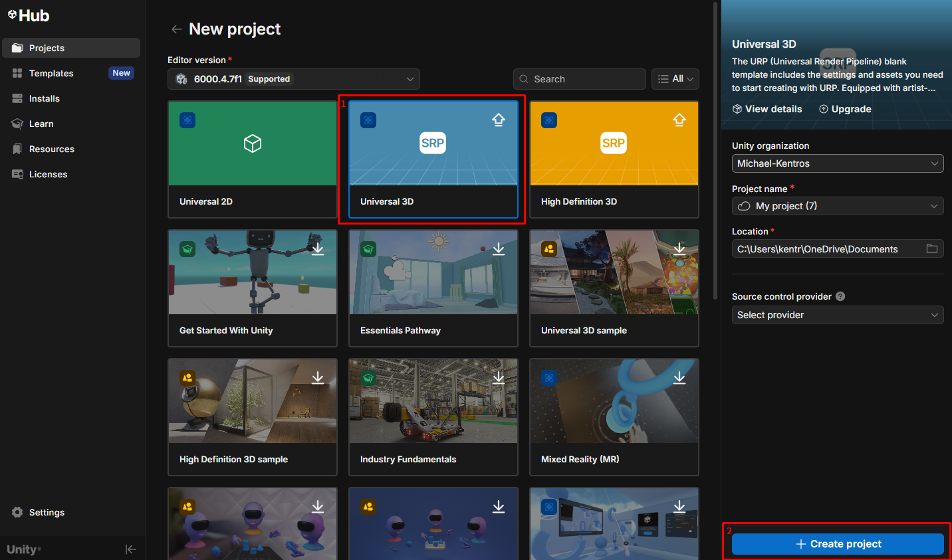Image resolution: width=952 pixels, height=560 pixels.
Task: Open View details for Universal 3D
Action: point(767,109)
